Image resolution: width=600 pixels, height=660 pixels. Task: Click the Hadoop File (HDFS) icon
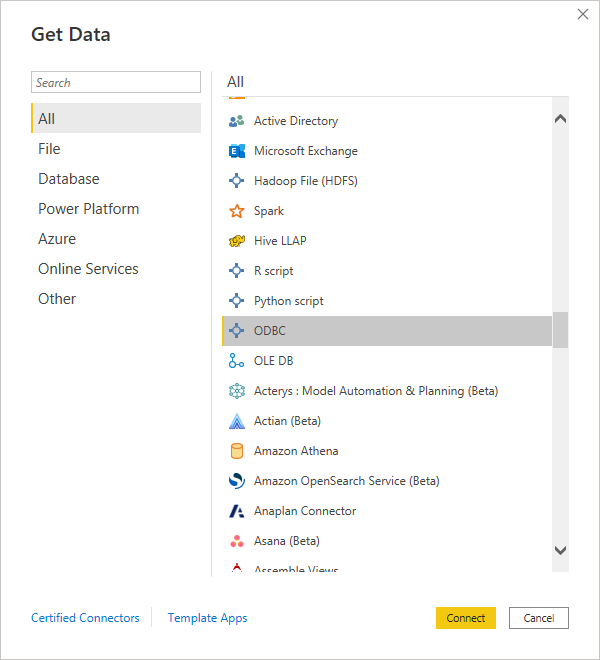click(x=237, y=181)
